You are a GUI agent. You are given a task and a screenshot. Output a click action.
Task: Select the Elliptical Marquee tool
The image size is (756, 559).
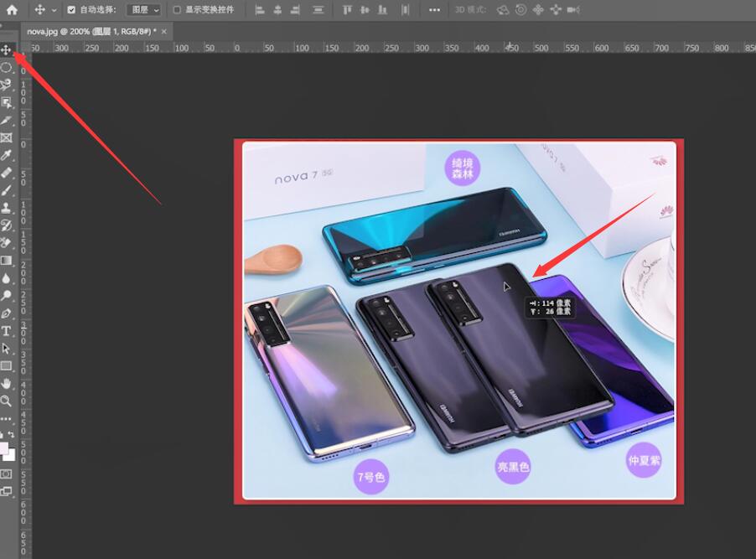[x=6, y=68]
